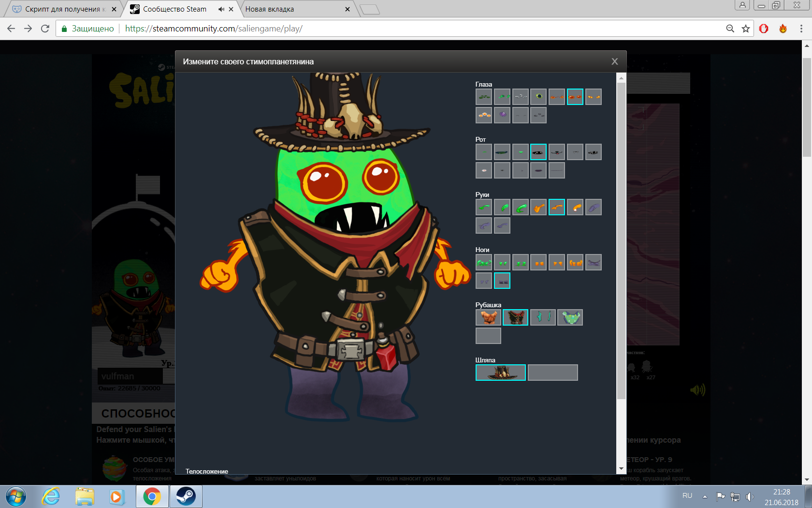Switch to the 'Скрипт для получения' tab
This screenshot has height=508, width=812.
coord(65,9)
